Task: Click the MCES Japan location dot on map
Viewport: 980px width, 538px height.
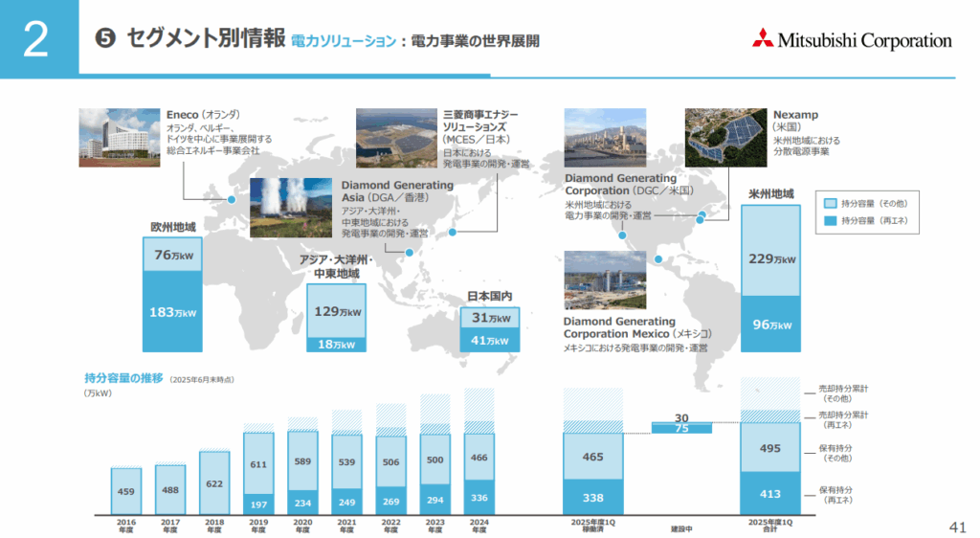Action: (453, 232)
